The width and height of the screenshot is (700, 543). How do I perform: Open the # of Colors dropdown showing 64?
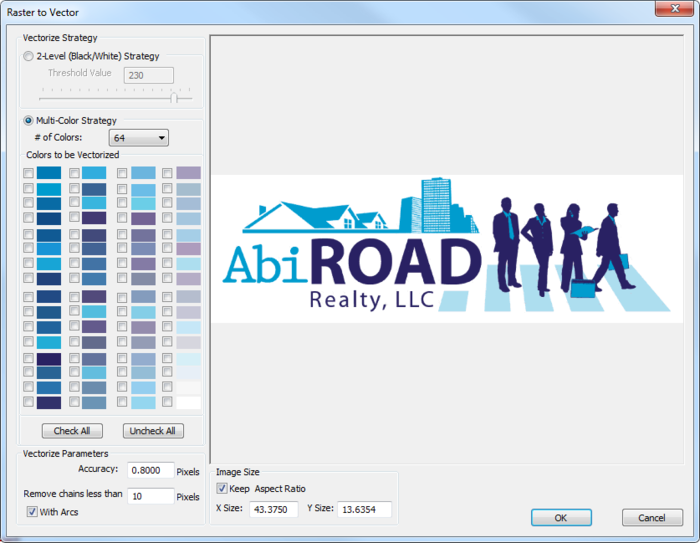(x=139, y=138)
